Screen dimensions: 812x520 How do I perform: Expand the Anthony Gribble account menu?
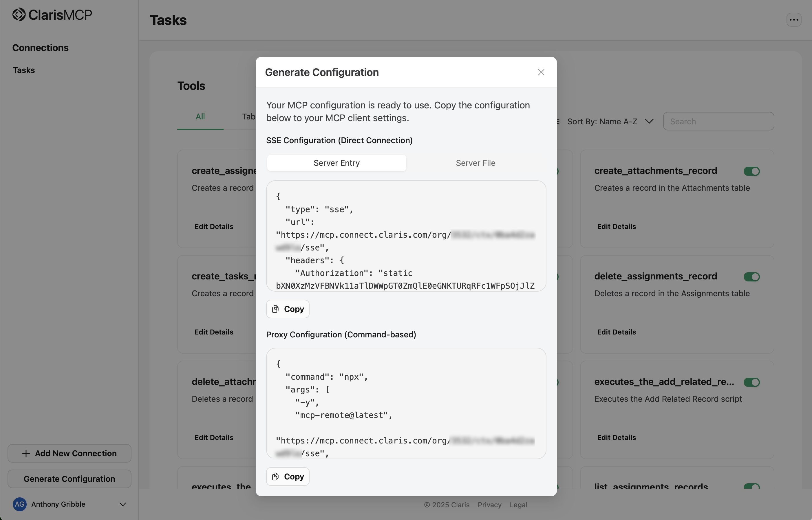click(x=122, y=504)
